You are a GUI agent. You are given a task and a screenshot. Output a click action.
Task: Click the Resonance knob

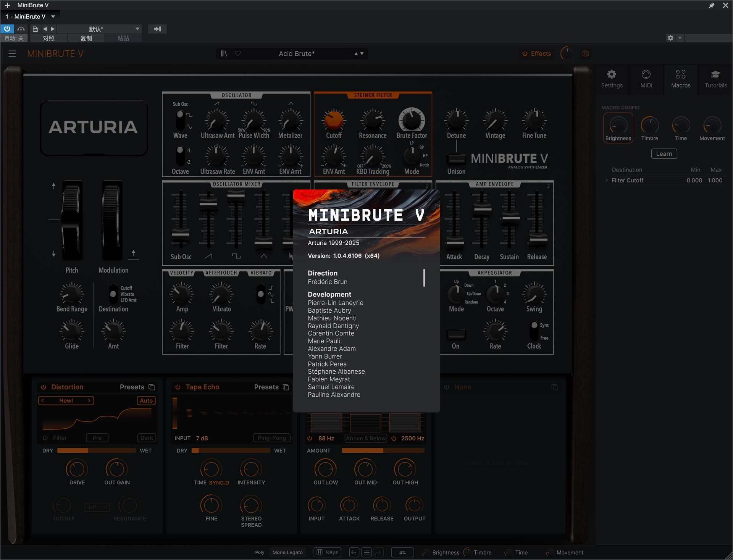pyautogui.click(x=373, y=120)
